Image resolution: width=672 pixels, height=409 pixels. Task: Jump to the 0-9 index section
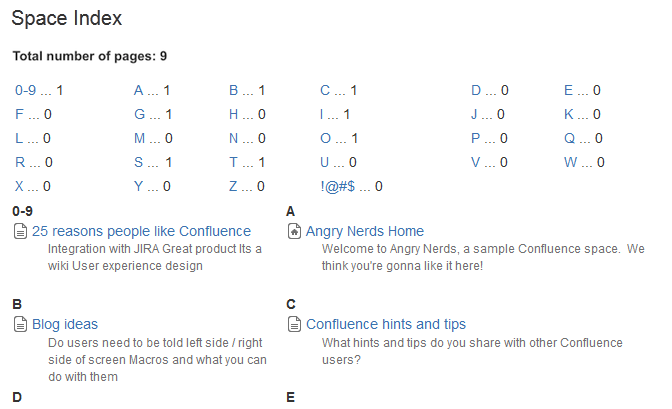tap(25, 90)
